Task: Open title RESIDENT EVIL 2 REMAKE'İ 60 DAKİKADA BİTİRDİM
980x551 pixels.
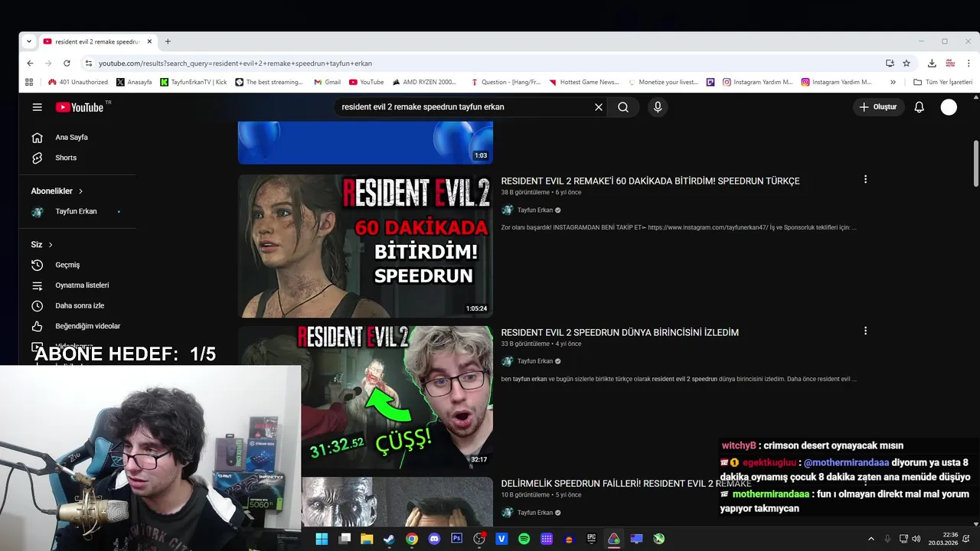Action: pyautogui.click(x=650, y=181)
